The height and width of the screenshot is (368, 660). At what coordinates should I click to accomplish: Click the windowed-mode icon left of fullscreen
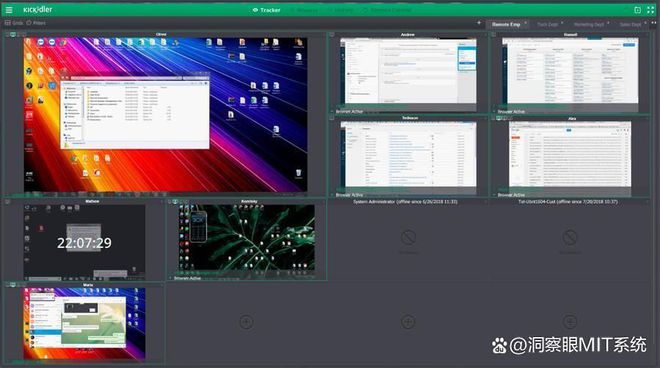pyautogui.click(x=637, y=10)
